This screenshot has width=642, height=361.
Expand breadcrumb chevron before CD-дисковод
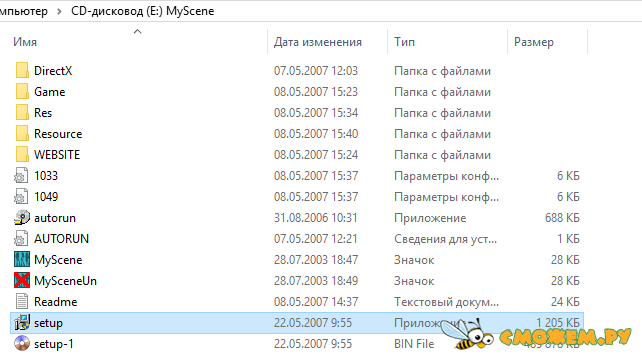tap(59, 11)
